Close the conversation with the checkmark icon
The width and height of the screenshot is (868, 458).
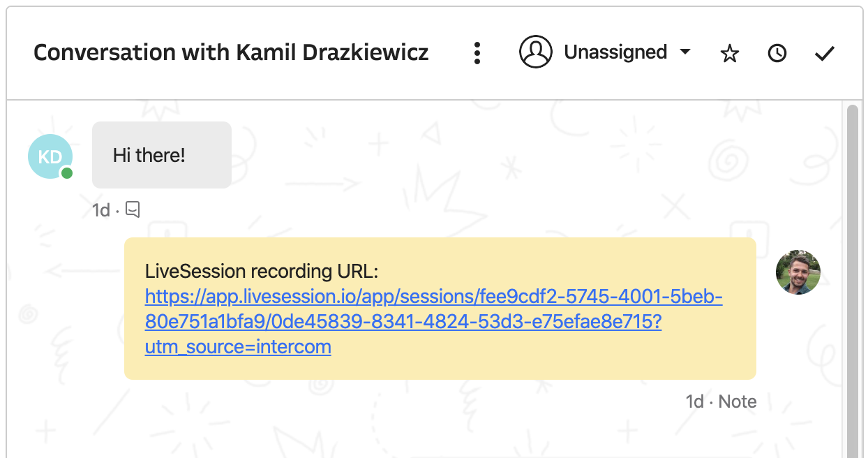tap(824, 52)
